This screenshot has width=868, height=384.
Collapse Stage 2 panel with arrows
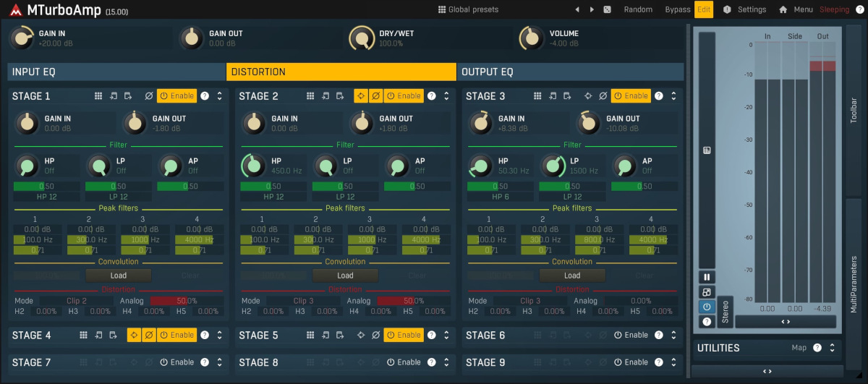(x=447, y=96)
